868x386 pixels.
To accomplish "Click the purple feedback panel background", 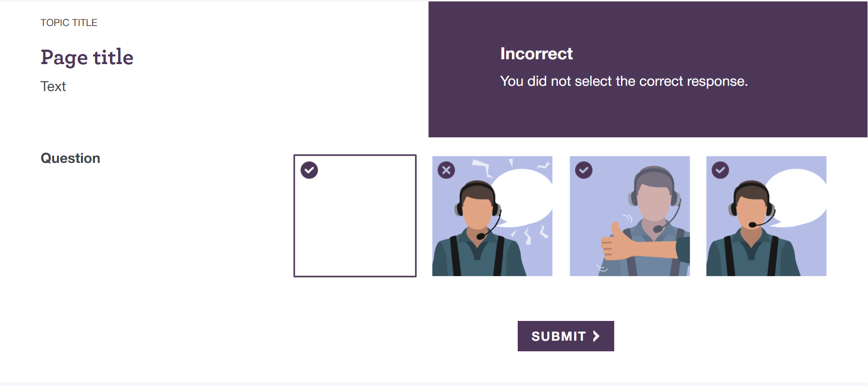I will [x=648, y=116].
